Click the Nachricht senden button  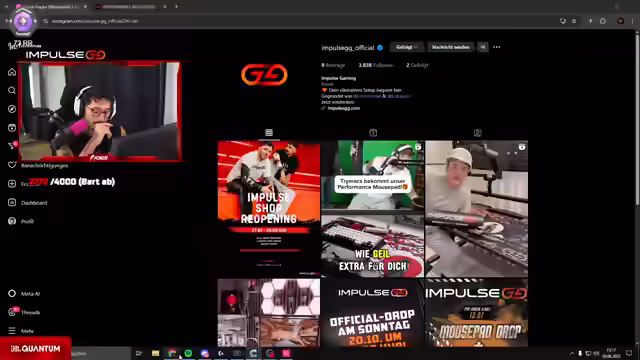451,47
